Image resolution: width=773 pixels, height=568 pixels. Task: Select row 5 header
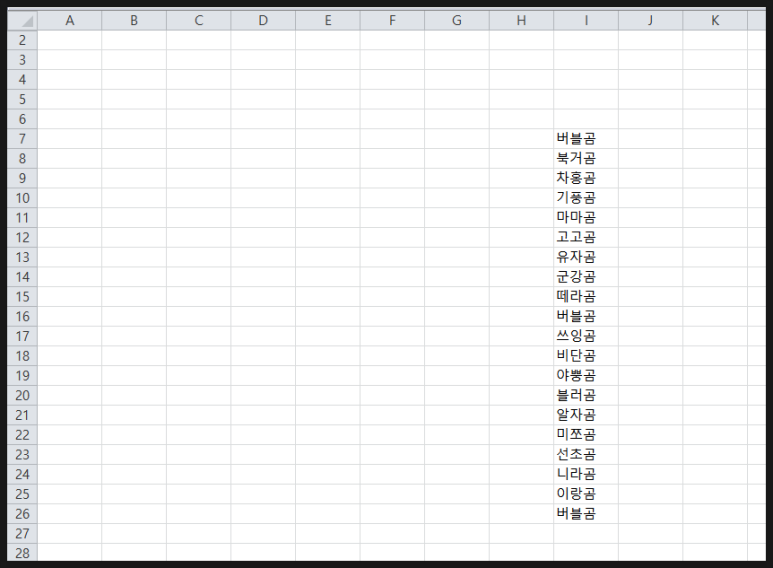point(22,99)
